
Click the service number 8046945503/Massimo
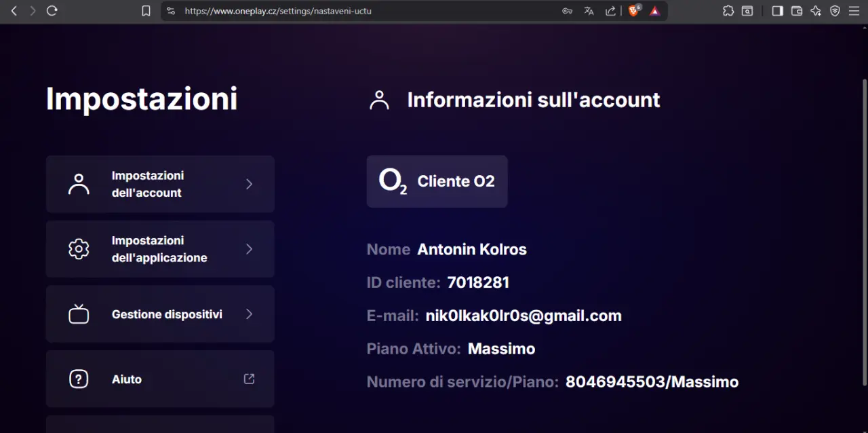pyautogui.click(x=652, y=382)
